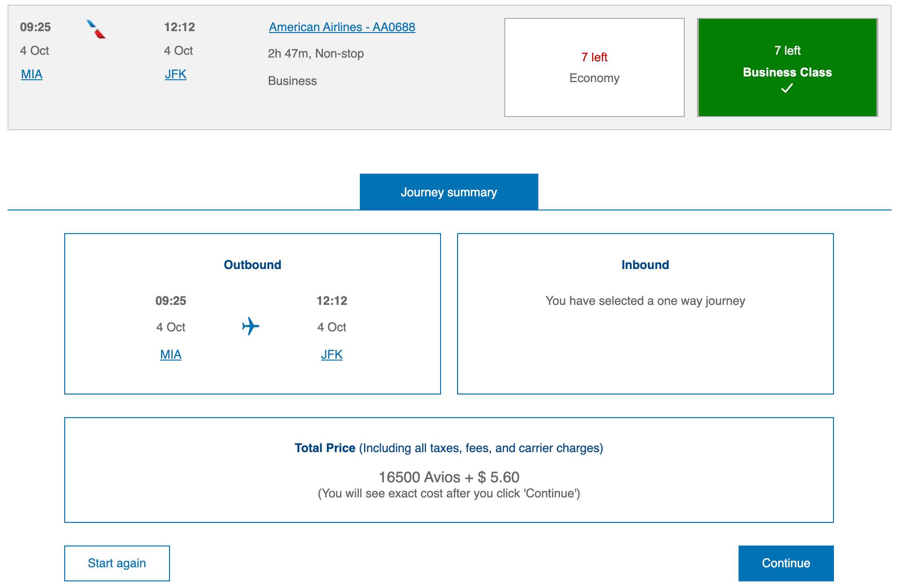
Task: Click the Outbound panel heading
Action: point(252,264)
